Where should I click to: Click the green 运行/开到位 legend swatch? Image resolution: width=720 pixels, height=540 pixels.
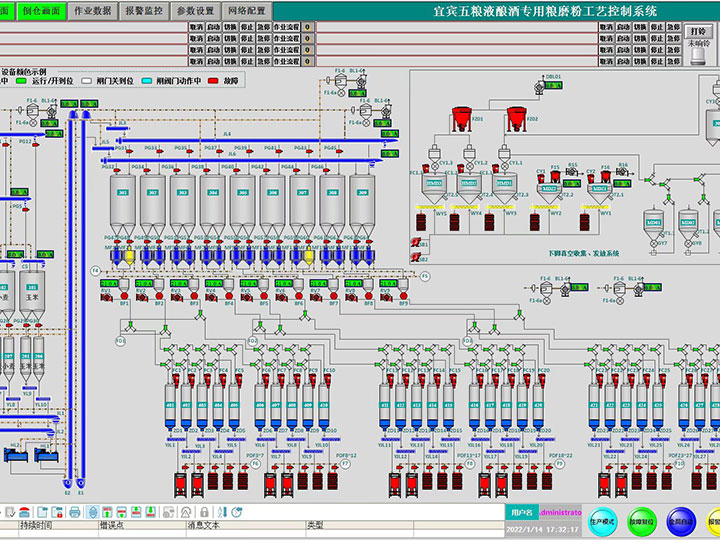click(21, 81)
